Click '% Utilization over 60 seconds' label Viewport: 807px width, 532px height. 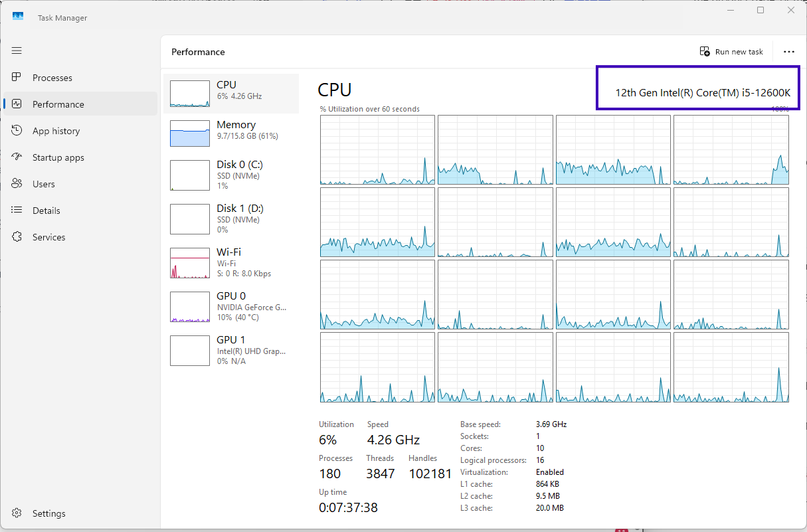click(x=369, y=109)
